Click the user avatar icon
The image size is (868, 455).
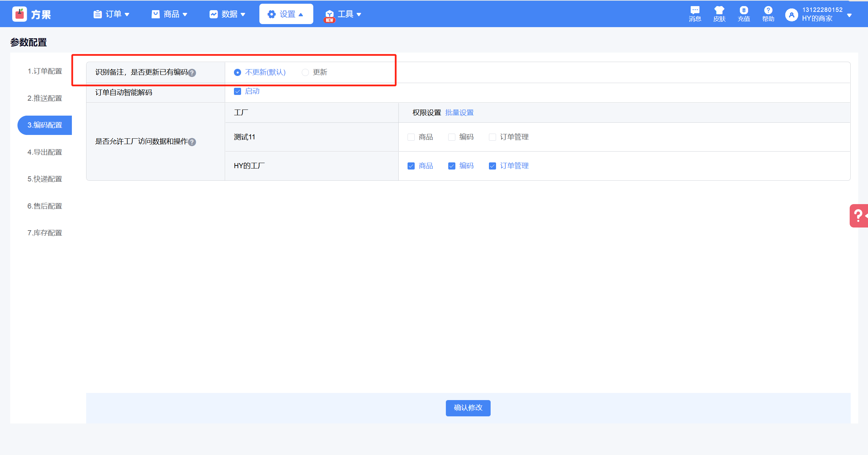coord(791,15)
